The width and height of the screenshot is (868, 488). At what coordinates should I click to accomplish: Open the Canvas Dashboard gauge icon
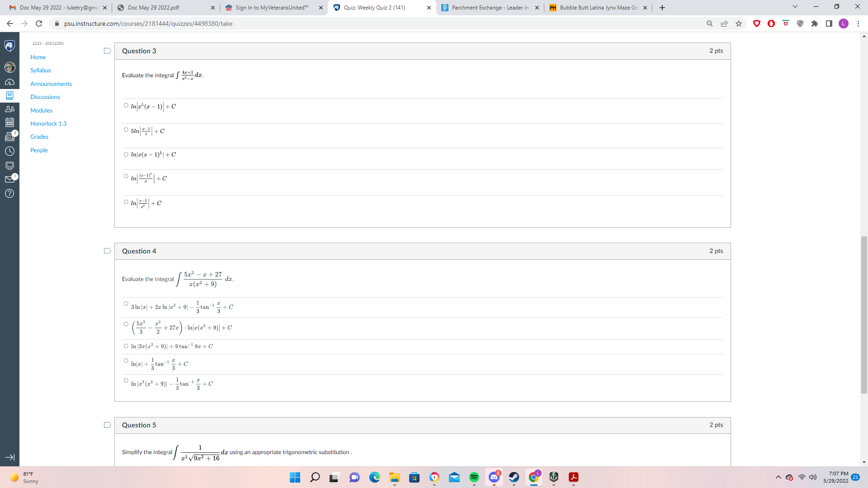(x=10, y=81)
